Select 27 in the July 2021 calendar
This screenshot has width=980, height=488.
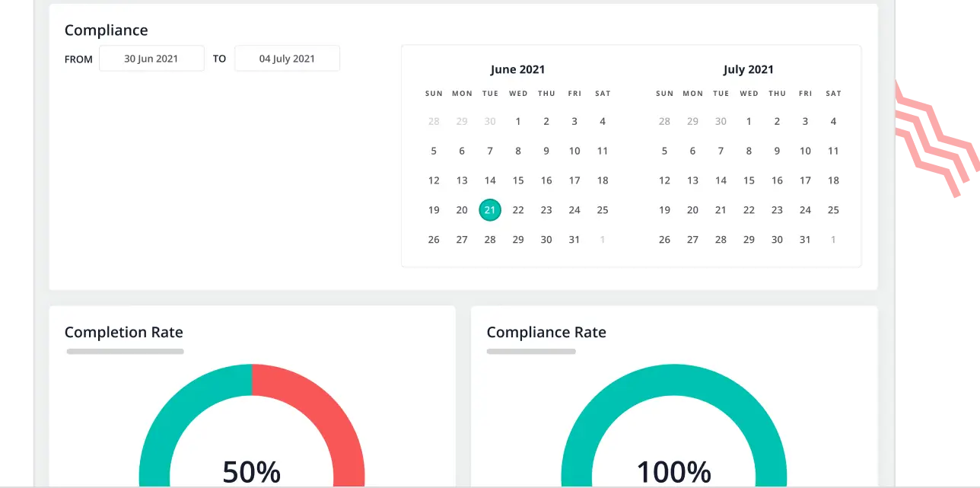(x=692, y=240)
